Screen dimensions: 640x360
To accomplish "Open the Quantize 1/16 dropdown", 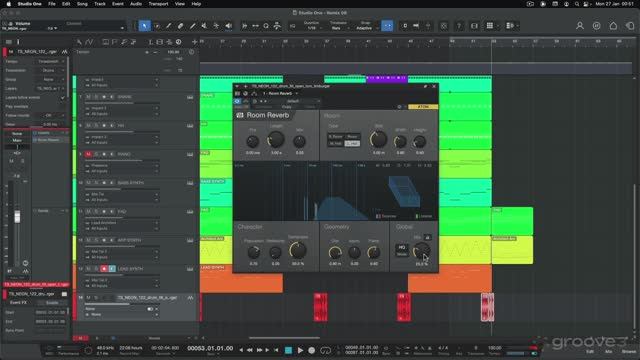I will (312, 28).
